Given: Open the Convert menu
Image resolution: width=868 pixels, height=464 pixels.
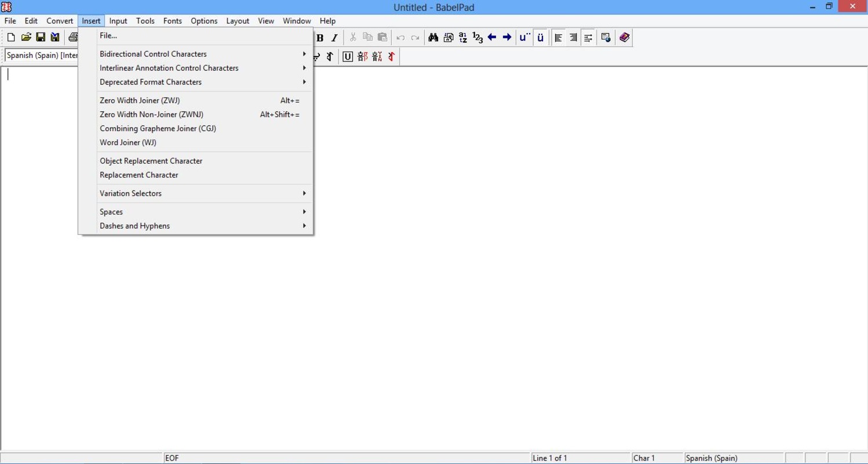Looking at the screenshot, I should tap(60, 21).
